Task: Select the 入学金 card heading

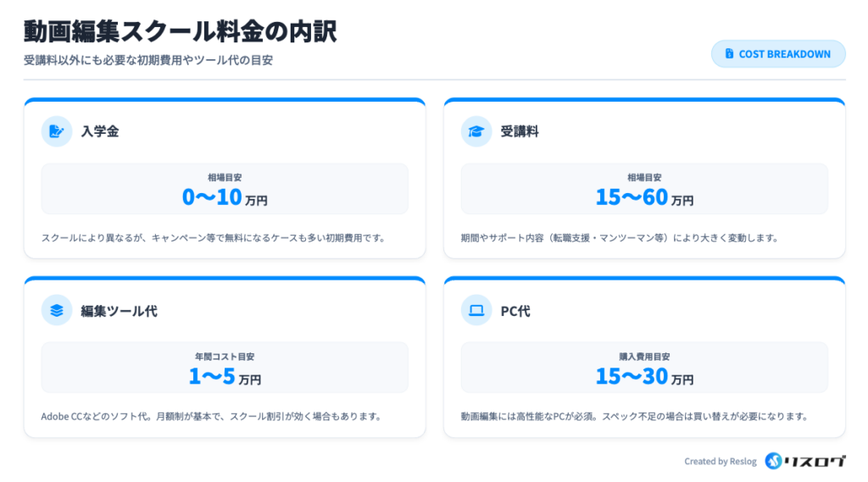Action: tap(100, 131)
